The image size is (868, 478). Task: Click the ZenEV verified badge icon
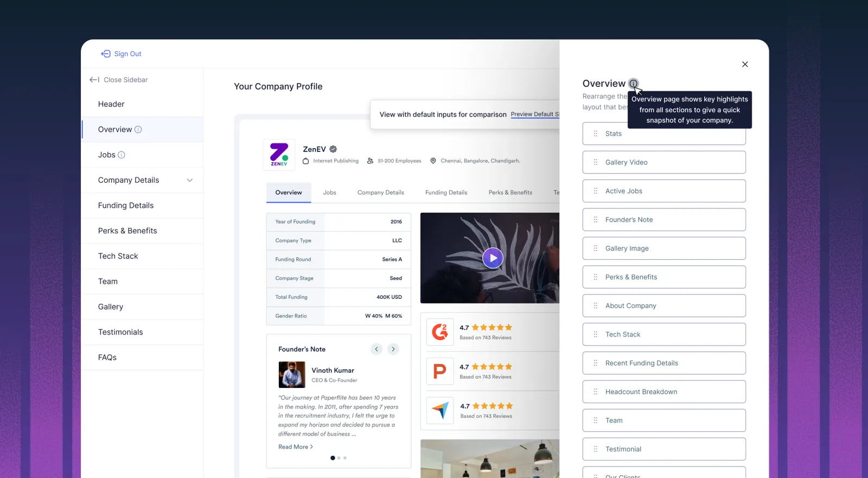point(333,149)
